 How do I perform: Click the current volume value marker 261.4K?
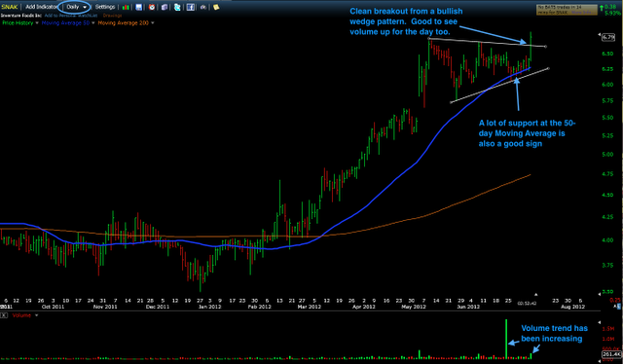coord(611,354)
